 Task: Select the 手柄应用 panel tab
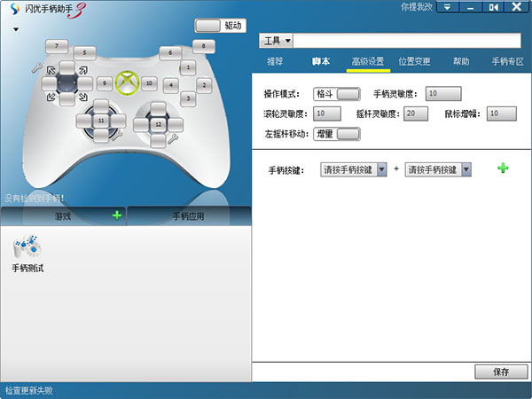tap(189, 215)
